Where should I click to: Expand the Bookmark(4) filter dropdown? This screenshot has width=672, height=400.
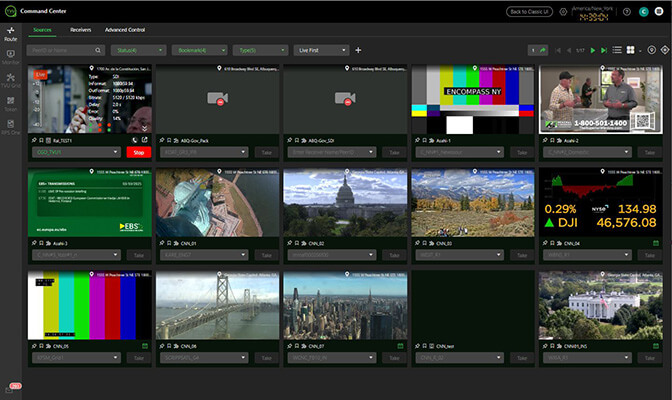(x=199, y=51)
